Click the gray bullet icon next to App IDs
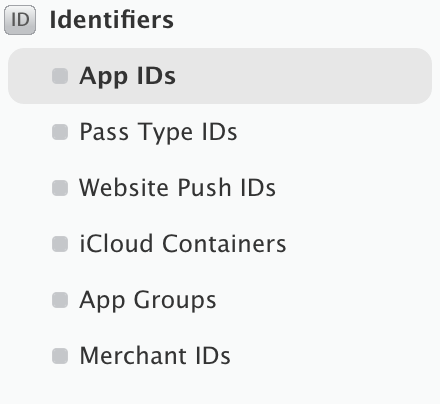Image resolution: width=440 pixels, height=404 pixels. [x=60, y=76]
